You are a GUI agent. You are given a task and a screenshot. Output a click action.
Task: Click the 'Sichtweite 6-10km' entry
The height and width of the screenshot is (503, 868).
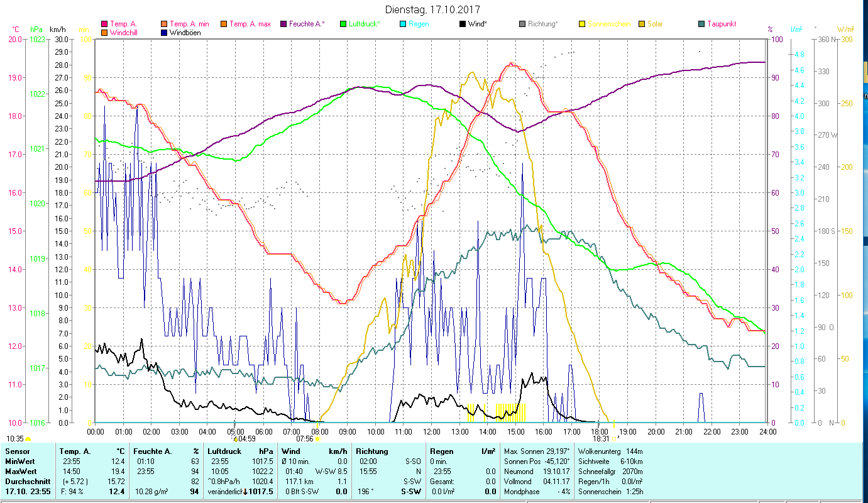[610, 462]
